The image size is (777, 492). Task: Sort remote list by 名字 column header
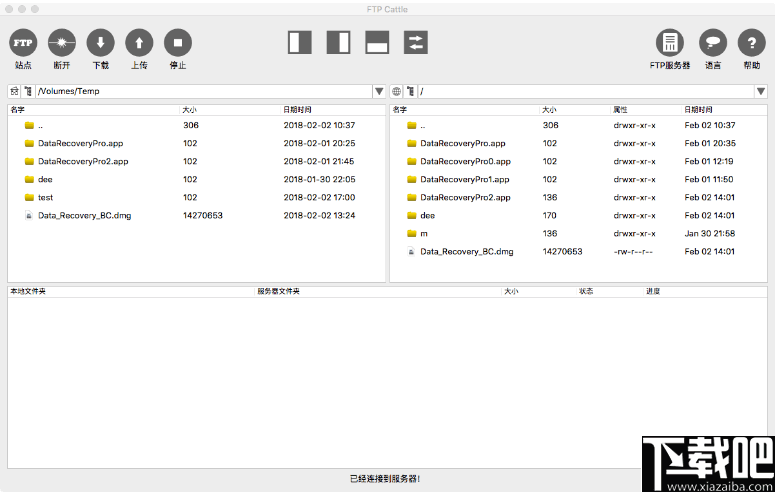coord(465,109)
